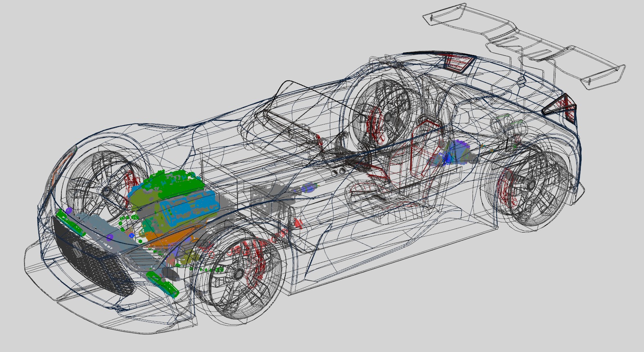Select the purple sphere above the grille
This screenshot has height=352, width=644.
click(x=69, y=211)
